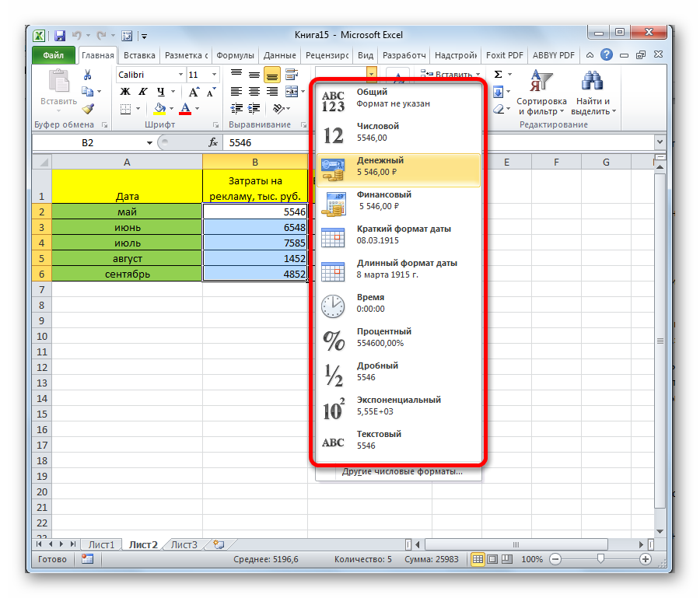This screenshot has width=700, height=598.
Task: Switch to the Формулы ribbon tab
Action: (235, 55)
